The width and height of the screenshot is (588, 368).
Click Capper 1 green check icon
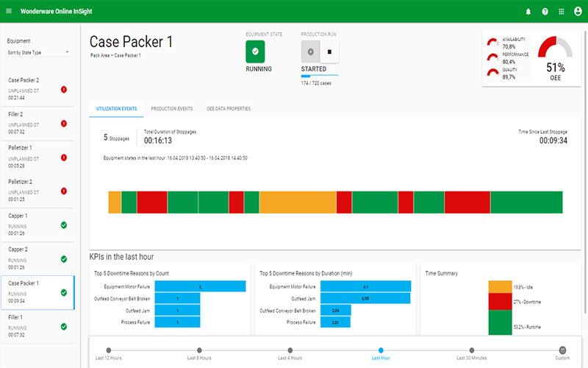pyautogui.click(x=64, y=225)
